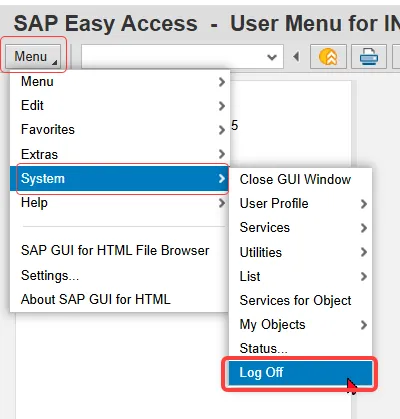Open the Help submenu

120,203
